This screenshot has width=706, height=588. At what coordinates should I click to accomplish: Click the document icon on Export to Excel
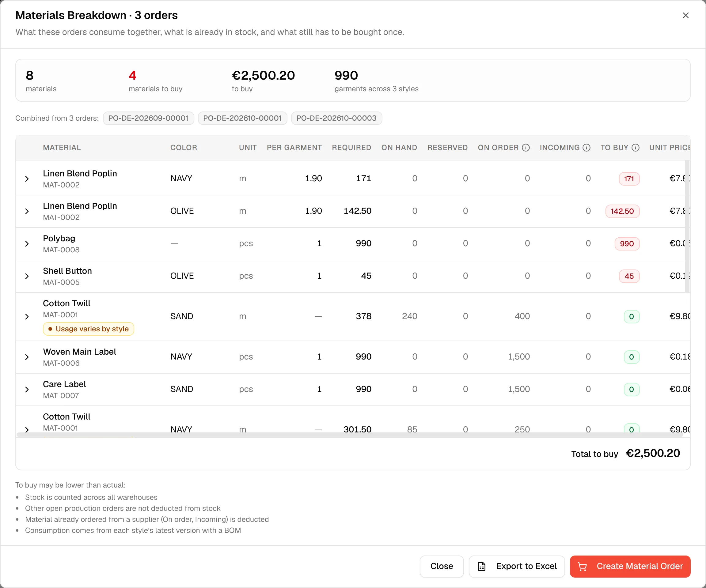click(482, 567)
